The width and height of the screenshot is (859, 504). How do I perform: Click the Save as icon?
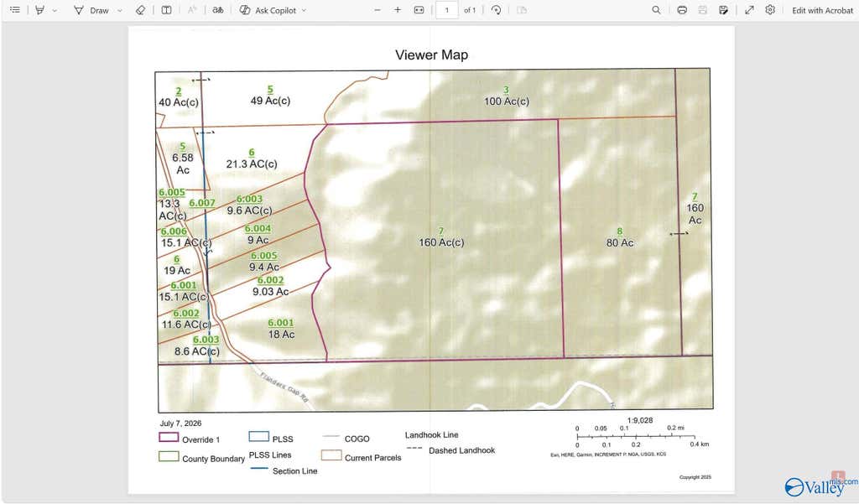click(x=724, y=10)
